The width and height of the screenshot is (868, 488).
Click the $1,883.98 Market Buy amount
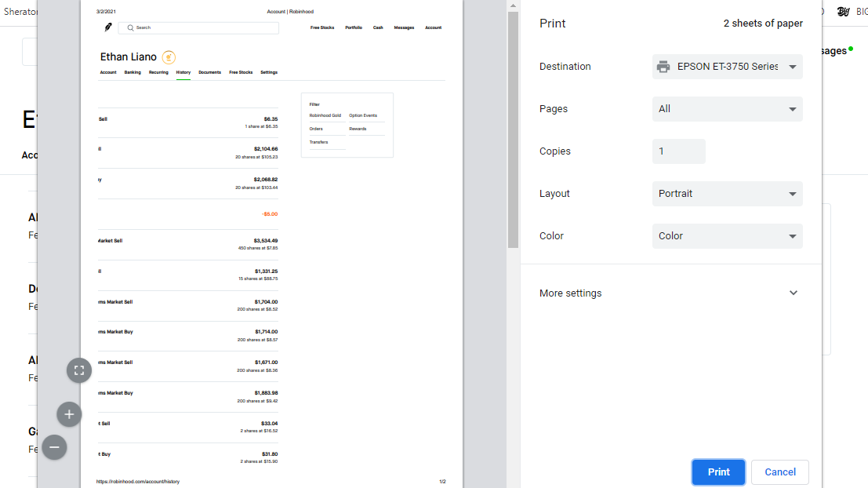267,393
